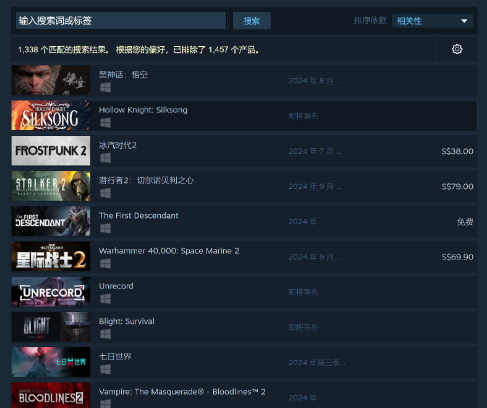Click the Windows icon under 七日世界

click(x=105, y=369)
